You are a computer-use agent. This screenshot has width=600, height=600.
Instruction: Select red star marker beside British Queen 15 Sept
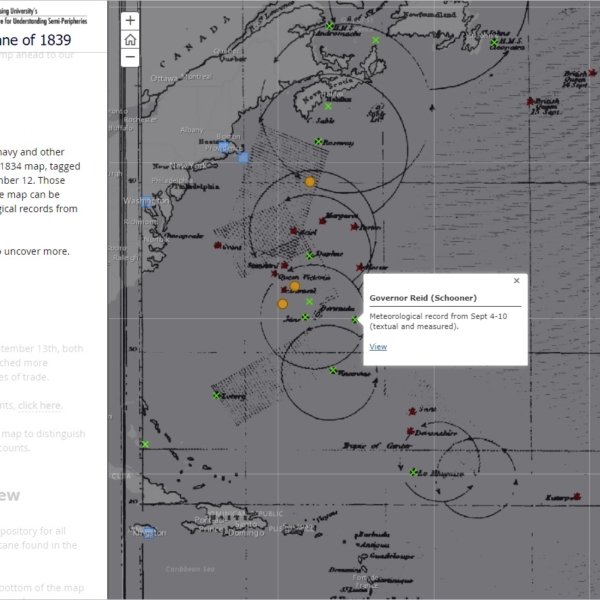click(x=531, y=101)
